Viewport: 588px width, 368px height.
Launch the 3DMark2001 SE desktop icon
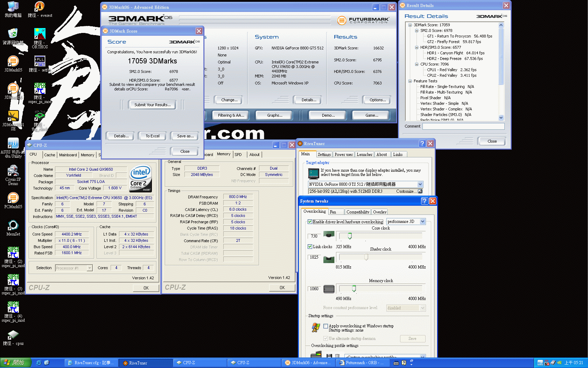(x=13, y=121)
